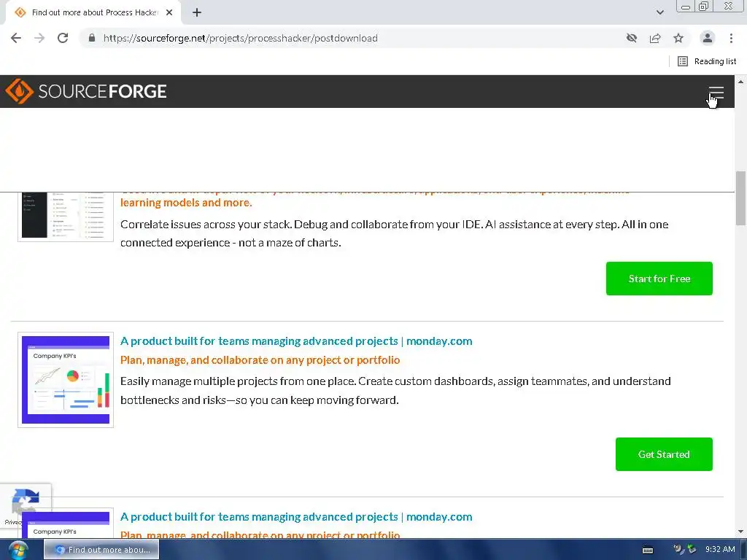747x560 pixels.
Task: Click the scrollbar up arrow
Action: pos(741,82)
